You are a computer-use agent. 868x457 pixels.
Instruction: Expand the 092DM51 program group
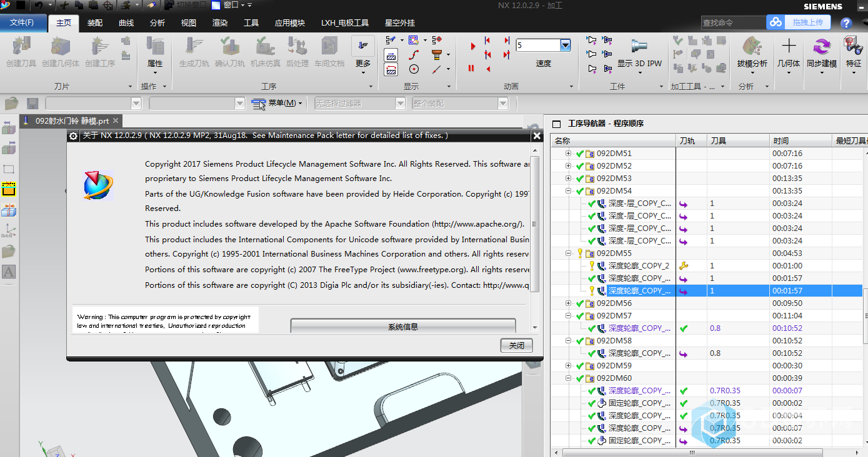[x=568, y=154]
